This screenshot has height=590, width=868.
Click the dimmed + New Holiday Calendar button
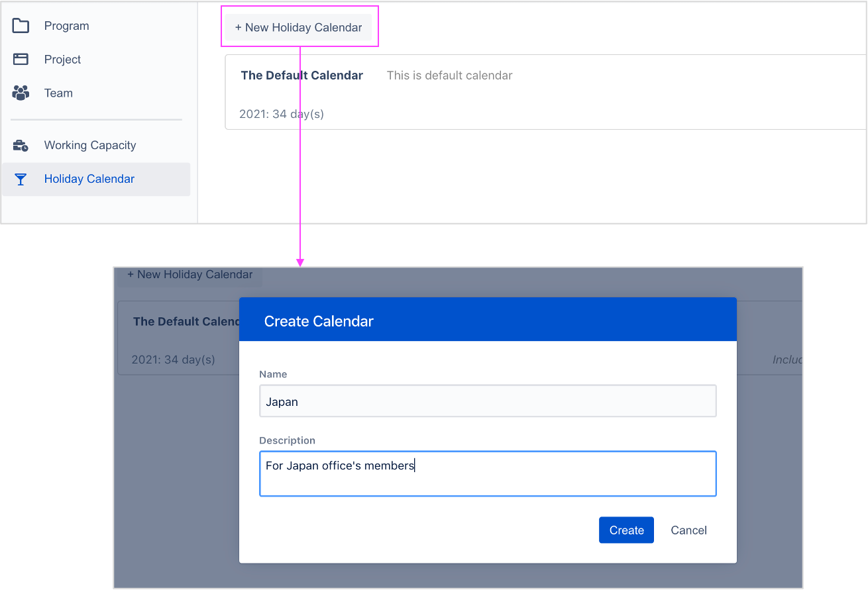[x=190, y=275]
